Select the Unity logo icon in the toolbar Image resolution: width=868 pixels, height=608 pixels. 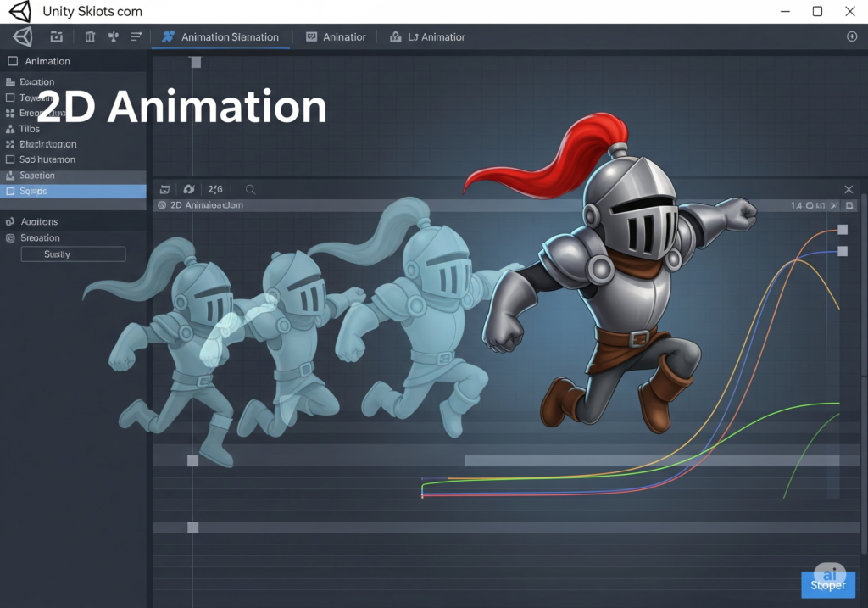(x=23, y=36)
